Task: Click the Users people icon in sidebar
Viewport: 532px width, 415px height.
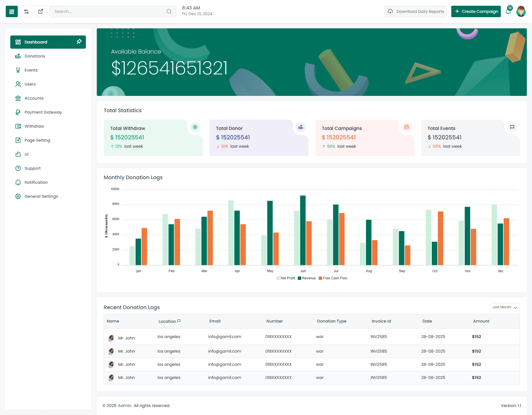Action: (x=18, y=84)
